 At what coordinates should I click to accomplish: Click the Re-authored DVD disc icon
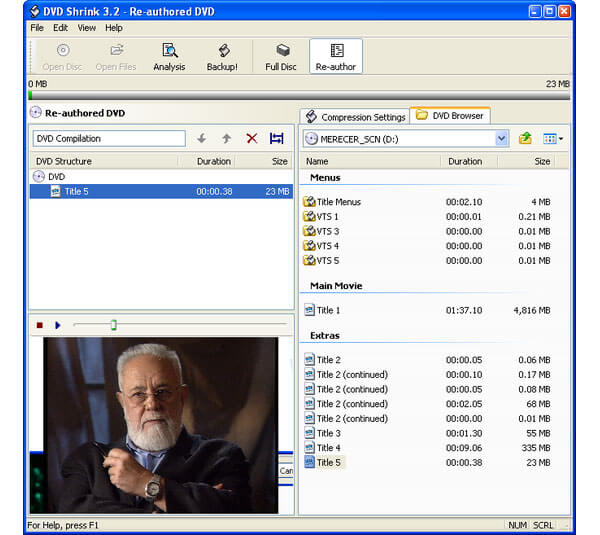click(36, 113)
